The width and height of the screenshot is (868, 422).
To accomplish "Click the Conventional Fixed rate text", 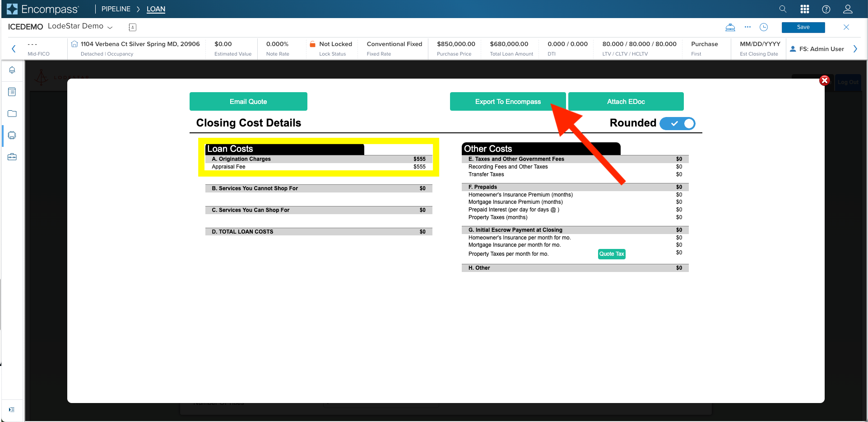I will [x=395, y=44].
